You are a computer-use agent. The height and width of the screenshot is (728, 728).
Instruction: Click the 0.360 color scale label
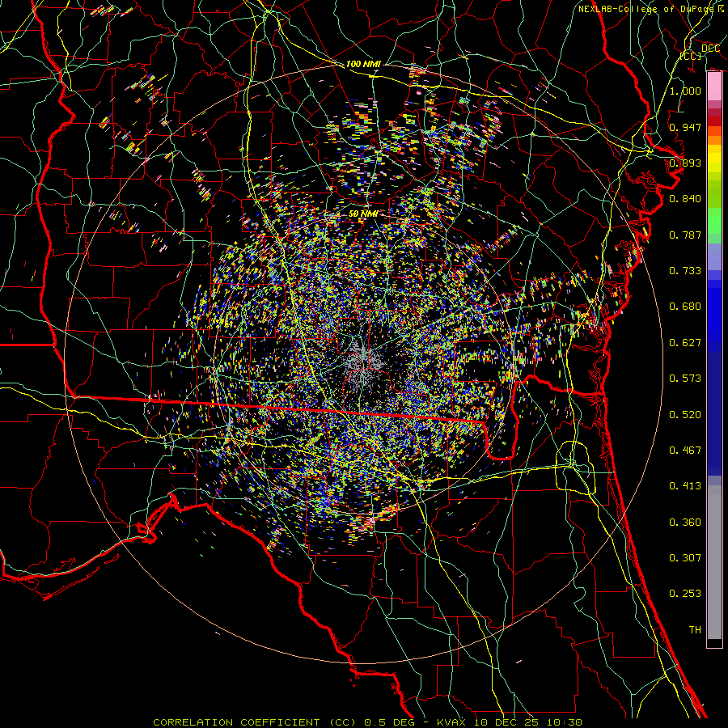click(685, 523)
